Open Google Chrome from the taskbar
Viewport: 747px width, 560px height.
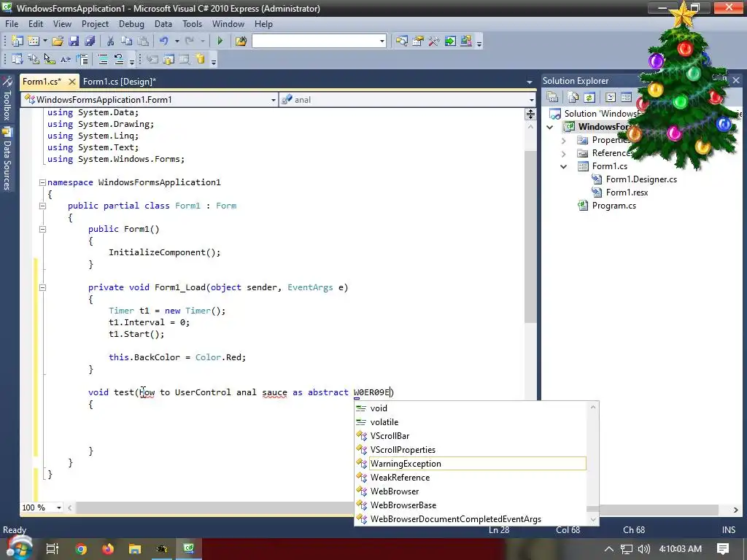point(81,549)
